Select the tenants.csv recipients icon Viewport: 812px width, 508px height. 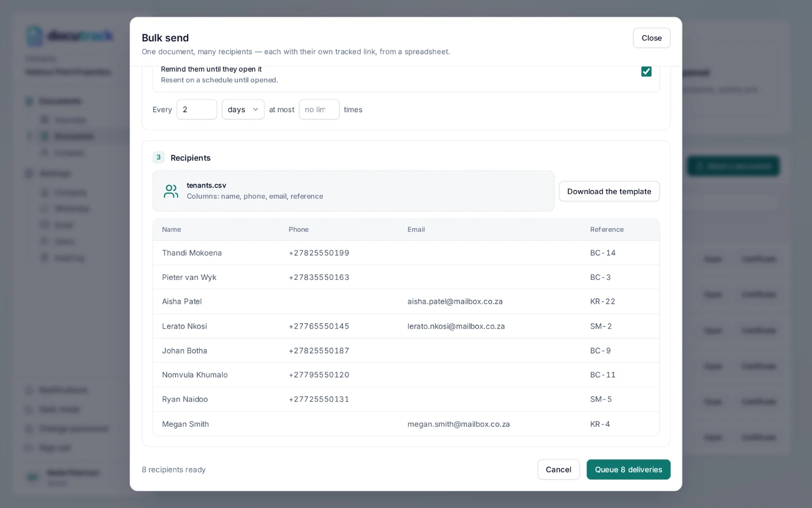(171, 191)
